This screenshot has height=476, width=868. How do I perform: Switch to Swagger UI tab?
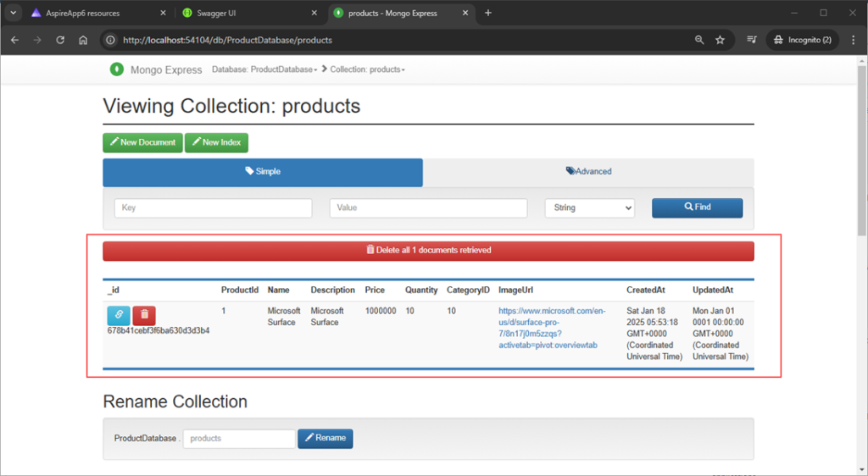coord(250,13)
